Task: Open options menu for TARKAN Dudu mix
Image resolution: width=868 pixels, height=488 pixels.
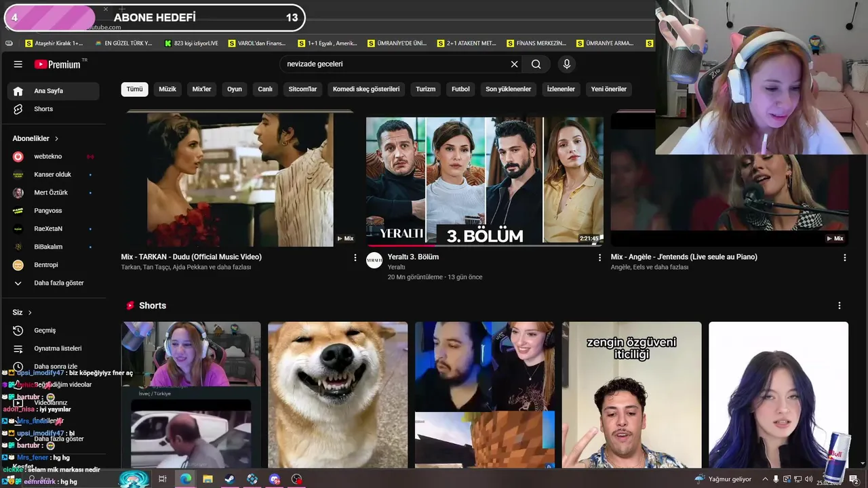Action: [355, 258]
